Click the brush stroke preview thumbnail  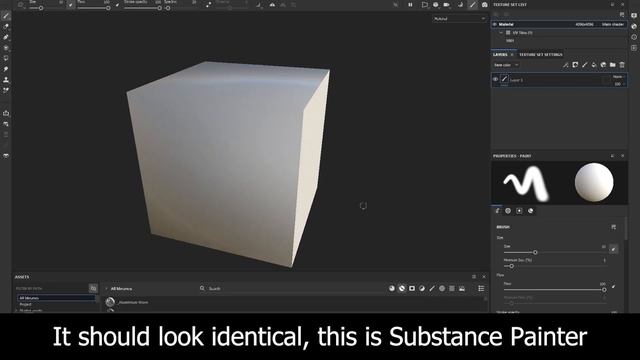coord(526,183)
